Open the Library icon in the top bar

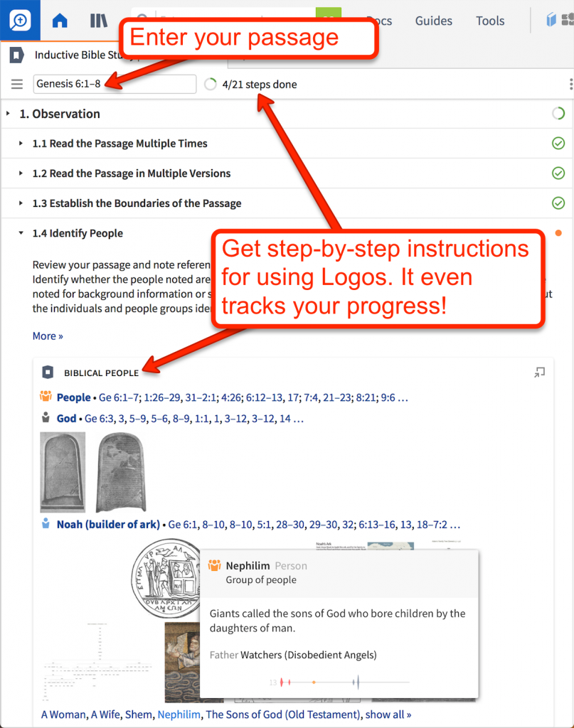(99, 21)
